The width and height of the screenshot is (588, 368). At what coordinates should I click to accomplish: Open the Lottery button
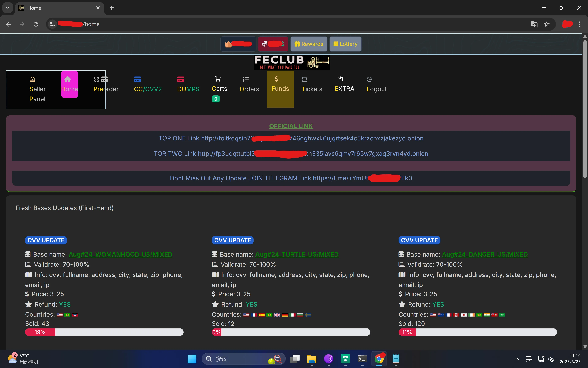coord(345,44)
